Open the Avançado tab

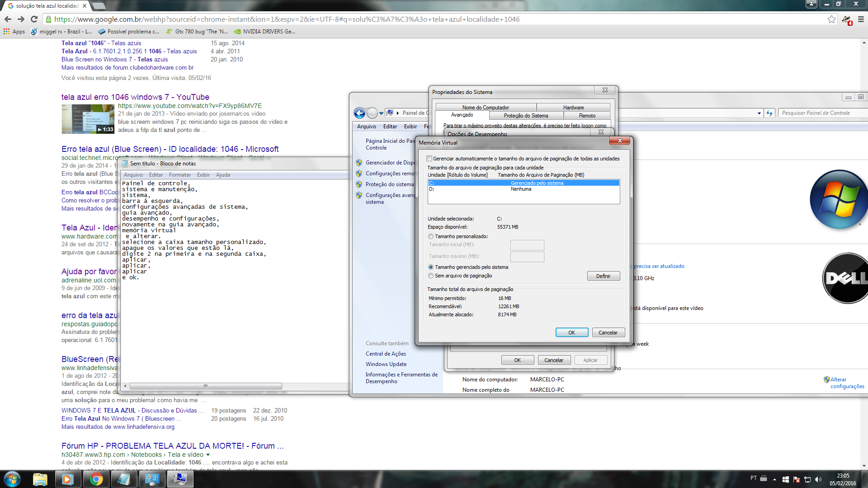tap(462, 115)
